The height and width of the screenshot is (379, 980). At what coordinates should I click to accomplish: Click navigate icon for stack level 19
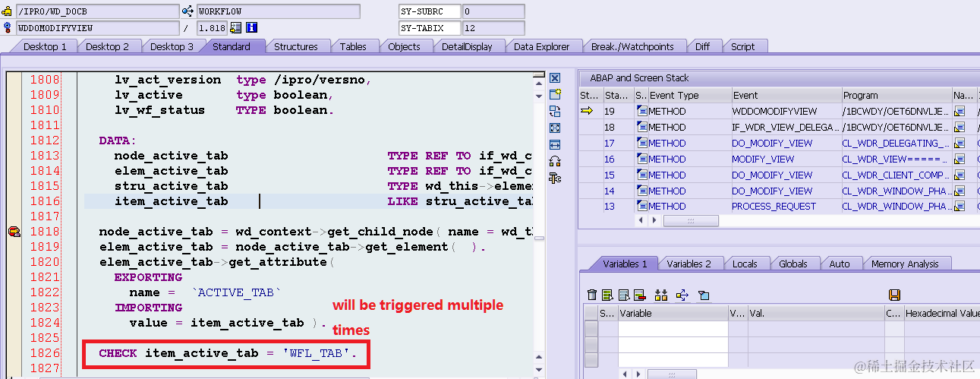(x=959, y=111)
